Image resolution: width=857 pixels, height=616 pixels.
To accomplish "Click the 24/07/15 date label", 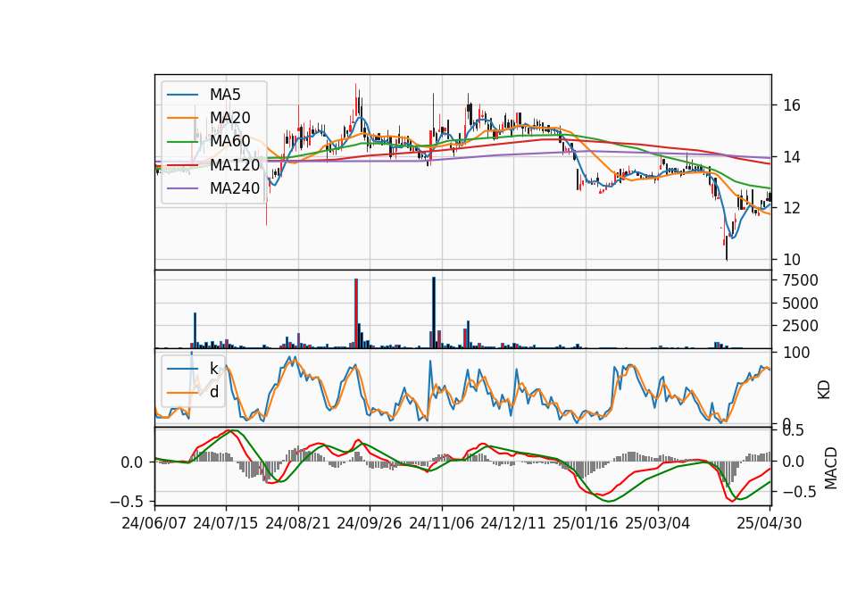I will point(226,523).
